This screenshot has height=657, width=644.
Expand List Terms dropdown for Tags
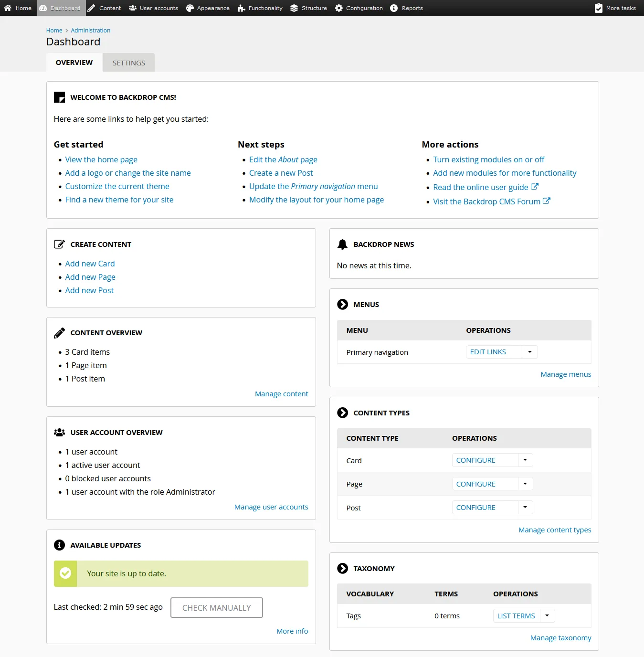[547, 615]
